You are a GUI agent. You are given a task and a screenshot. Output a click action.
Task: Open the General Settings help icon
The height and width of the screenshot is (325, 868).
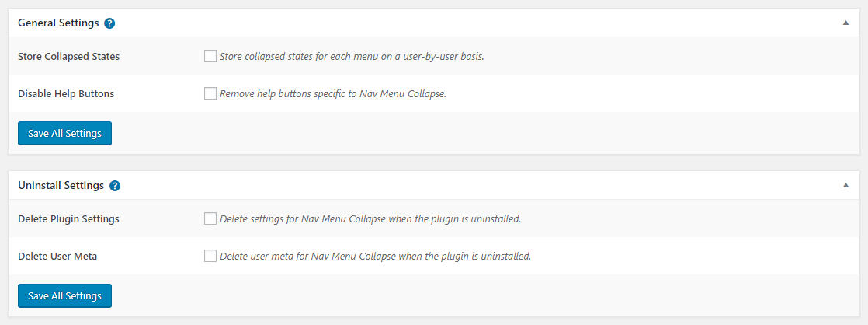(110, 23)
